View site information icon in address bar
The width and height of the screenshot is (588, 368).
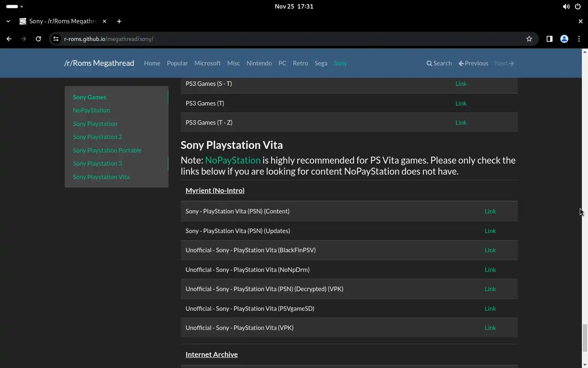56,39
